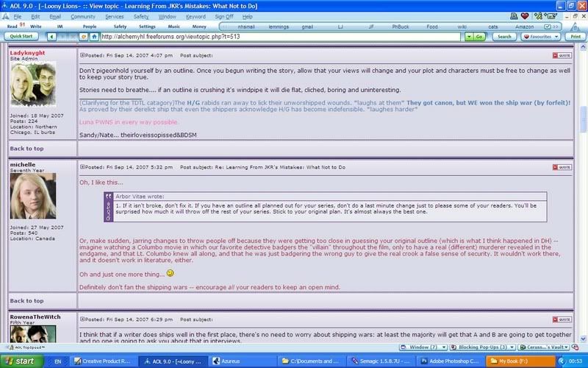Click the Print button in AOL toolbar
The width and height of the screenshot is (588, 368).
click(574, 36)
